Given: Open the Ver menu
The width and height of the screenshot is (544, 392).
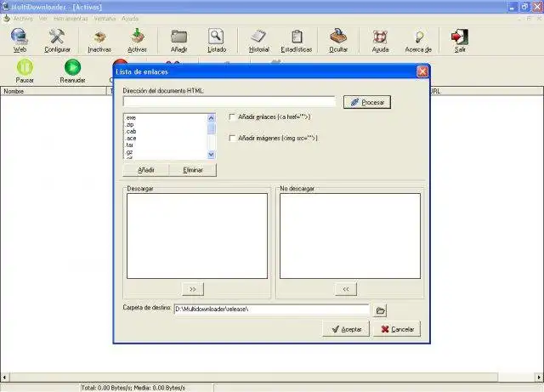Looking at the screenshot, I should pos(43,19).
